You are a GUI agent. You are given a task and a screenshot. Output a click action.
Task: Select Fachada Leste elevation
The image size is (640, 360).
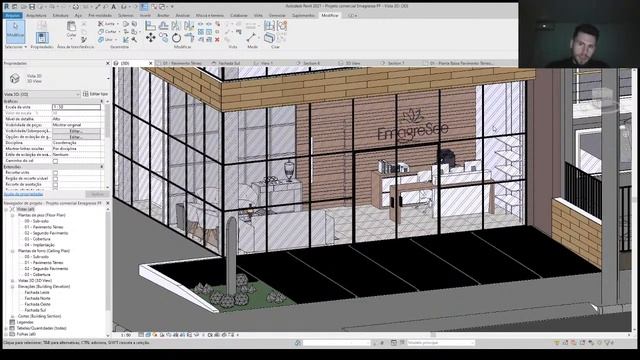pyautogui.click(x=37, y=293)
